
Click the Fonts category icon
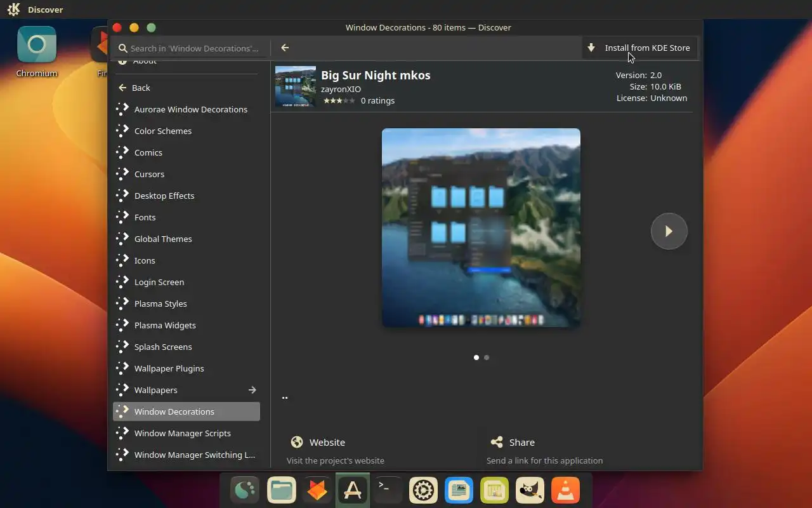click(122, 217)
